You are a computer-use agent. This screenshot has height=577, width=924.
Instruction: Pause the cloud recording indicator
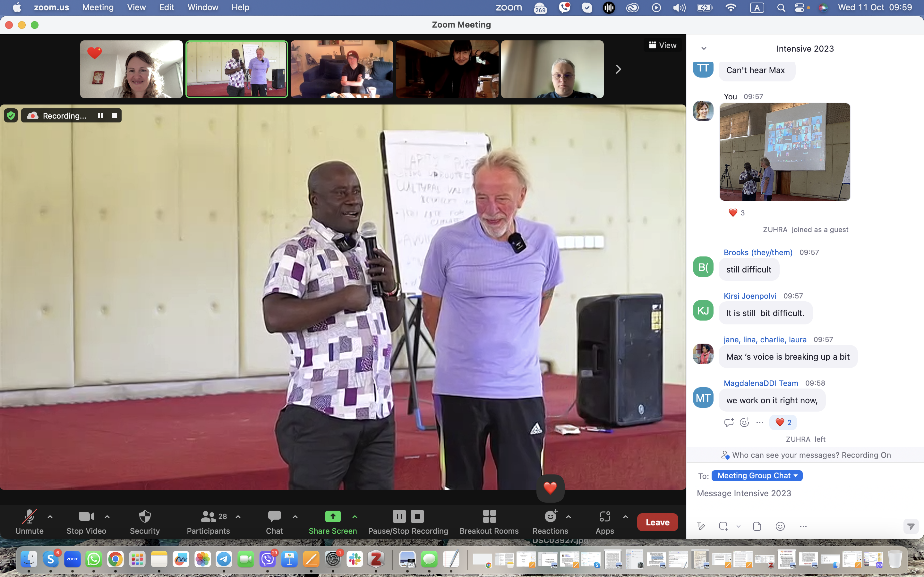[x=100, y=115]
